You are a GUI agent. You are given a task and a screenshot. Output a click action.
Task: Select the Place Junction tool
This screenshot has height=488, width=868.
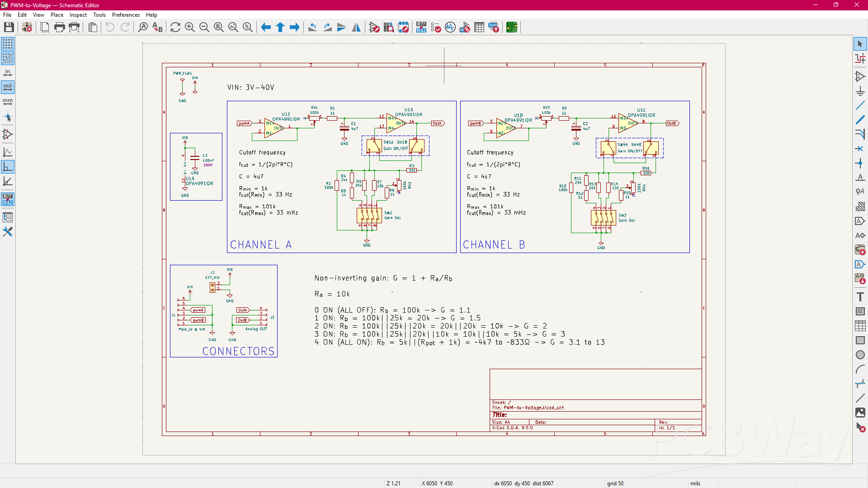tap(861, 163)
